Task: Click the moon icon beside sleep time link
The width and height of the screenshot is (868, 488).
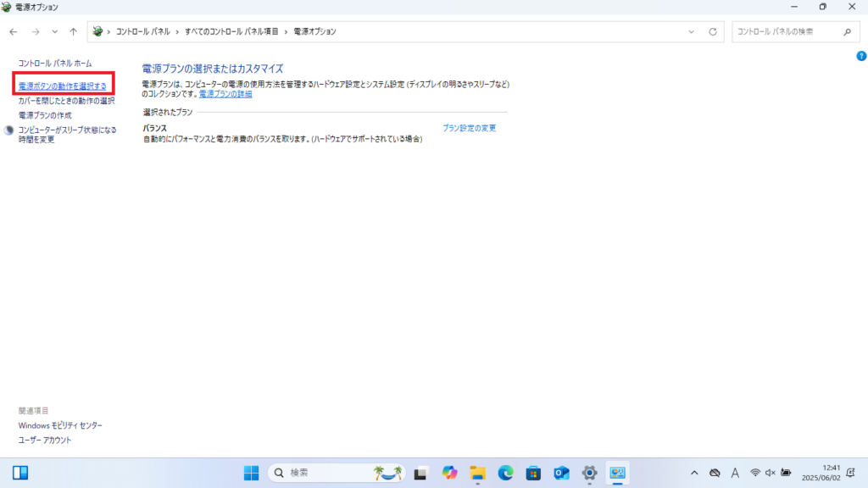Action: (8, 130)
